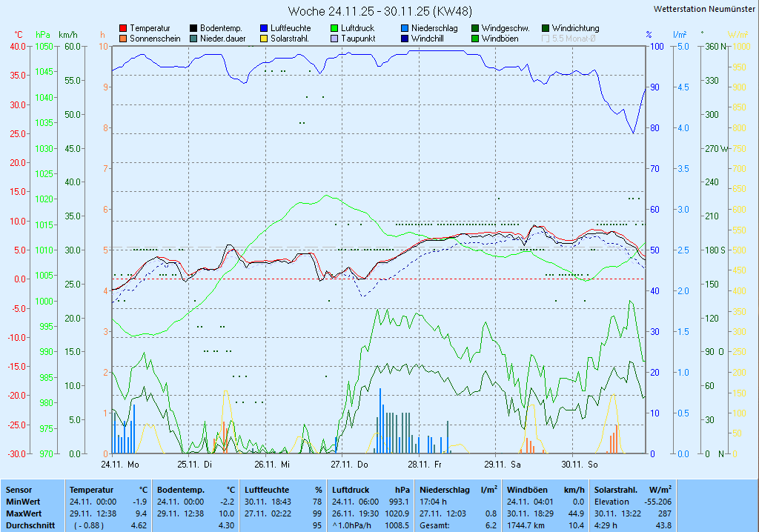Image resolution: width=759 pixels, height=532 pixels.
Task: Click the dark blue Windchill legend square
Action: tap(405, 39)
